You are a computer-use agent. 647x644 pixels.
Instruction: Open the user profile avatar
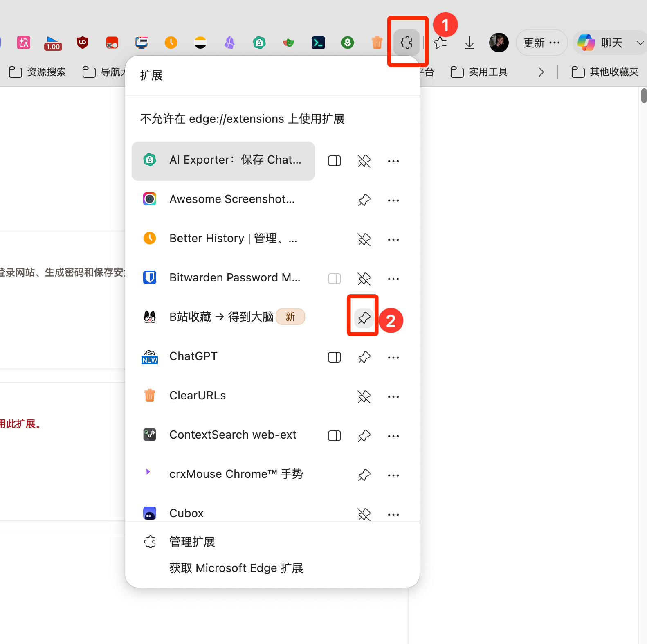[x=499, y=43]
